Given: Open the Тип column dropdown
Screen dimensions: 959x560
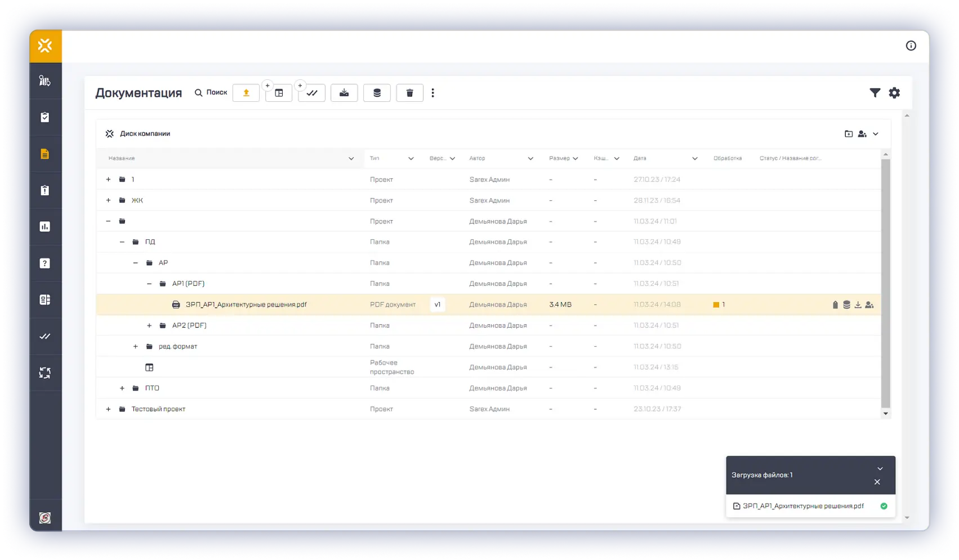Looking at the screenshot, I should coord(411,159).
